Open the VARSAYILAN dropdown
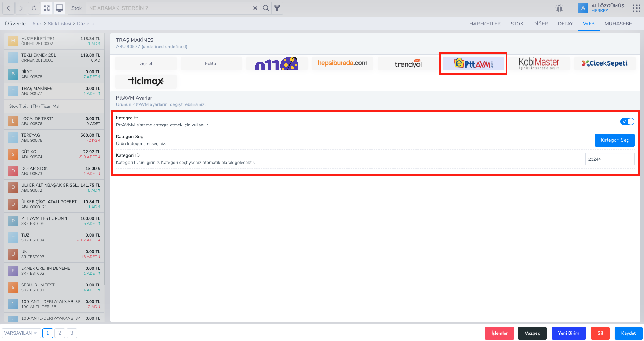Image resolution: width=644 pixels, height=341 pixels. point(21,333)
